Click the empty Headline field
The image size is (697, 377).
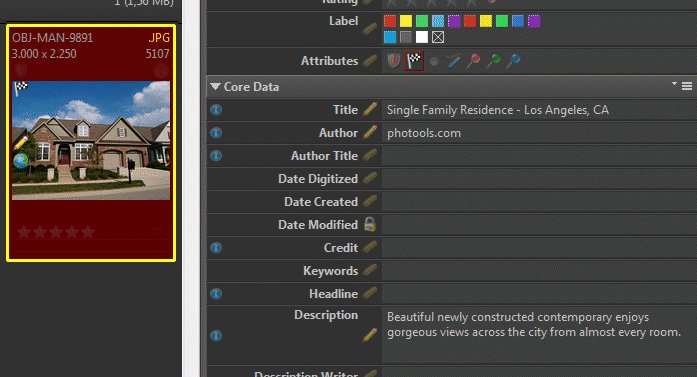click(x=539, y=294)
